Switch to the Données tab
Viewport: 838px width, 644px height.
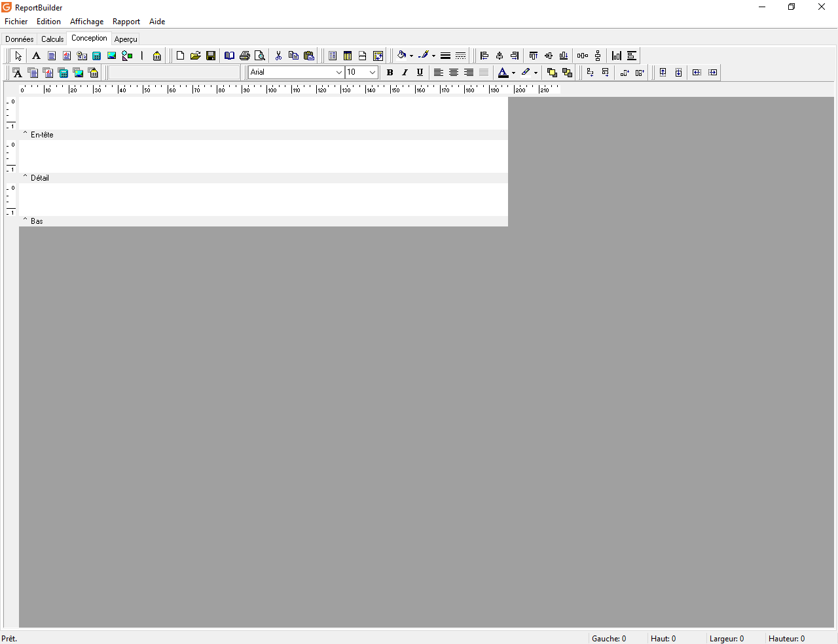(x=20, y=39)
